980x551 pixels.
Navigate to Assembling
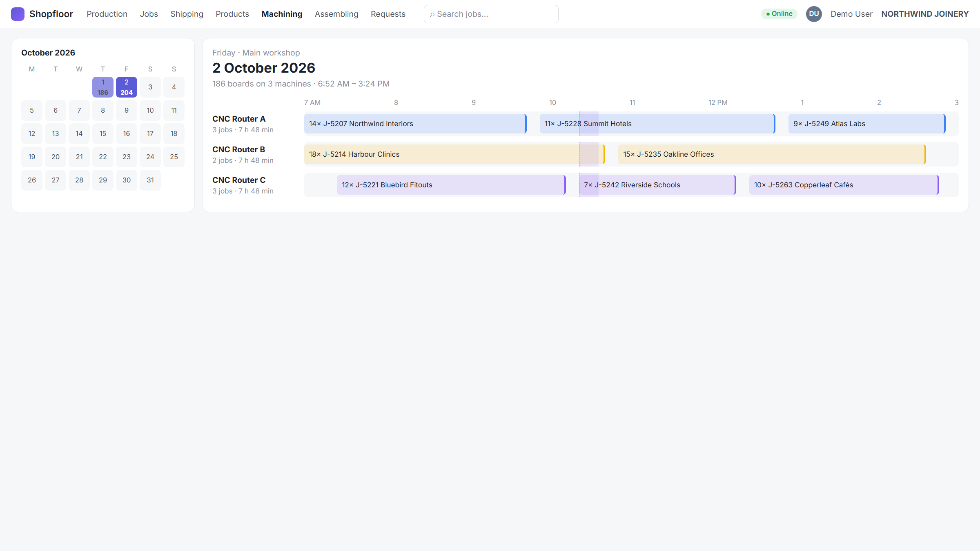click(336, 14)
